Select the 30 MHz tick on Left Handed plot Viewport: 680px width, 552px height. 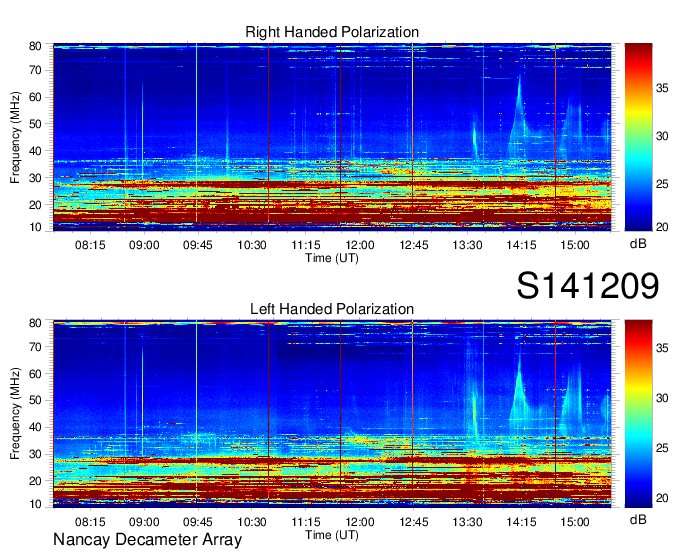tap(35, 454)
